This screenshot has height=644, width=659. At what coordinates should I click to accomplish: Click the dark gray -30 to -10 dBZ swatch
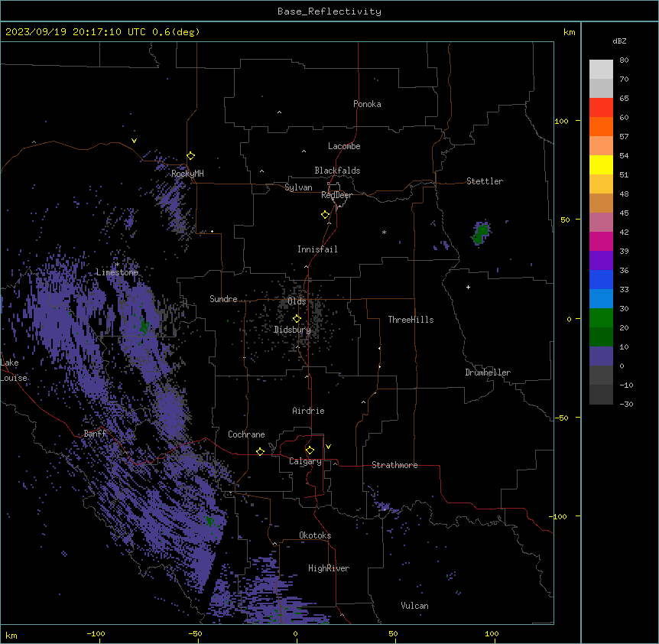pyautogui.click(x=601, y=395)
